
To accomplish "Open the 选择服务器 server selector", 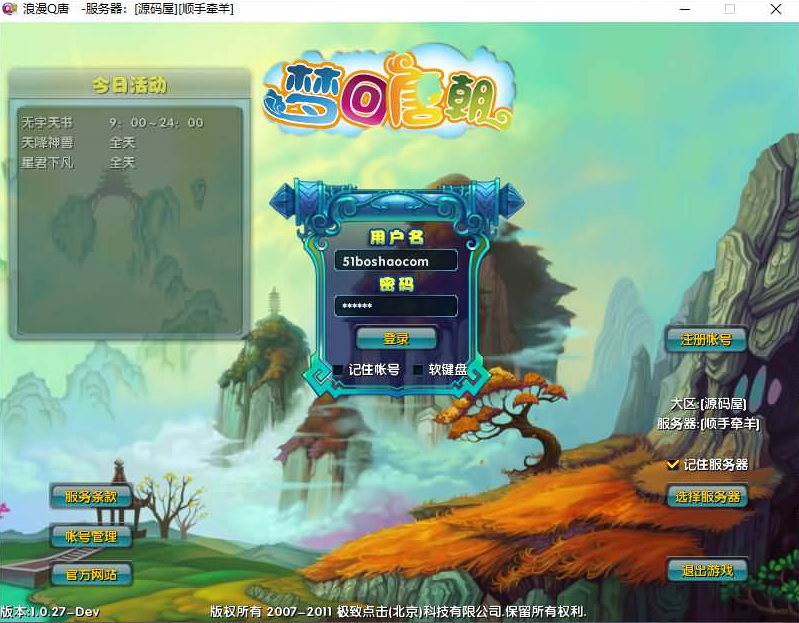I will pos(707,496).
